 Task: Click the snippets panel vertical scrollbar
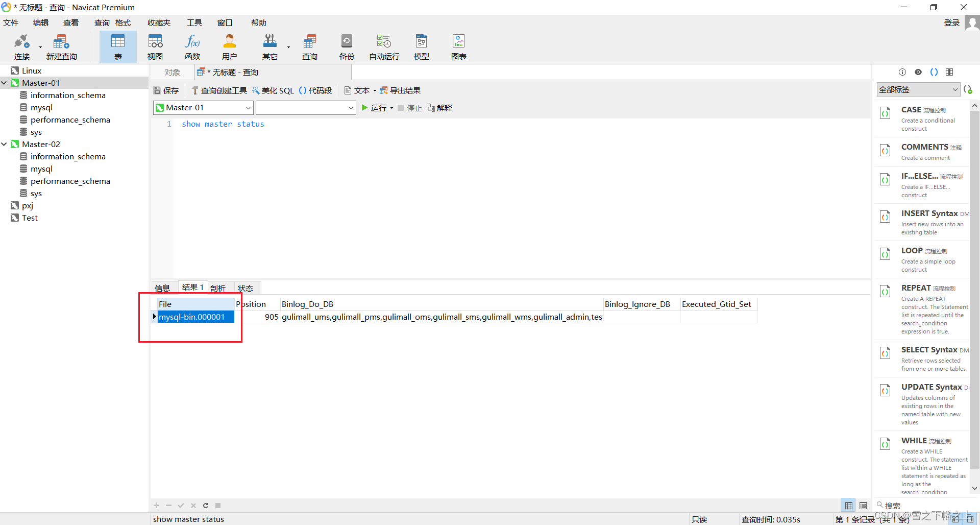975,289
